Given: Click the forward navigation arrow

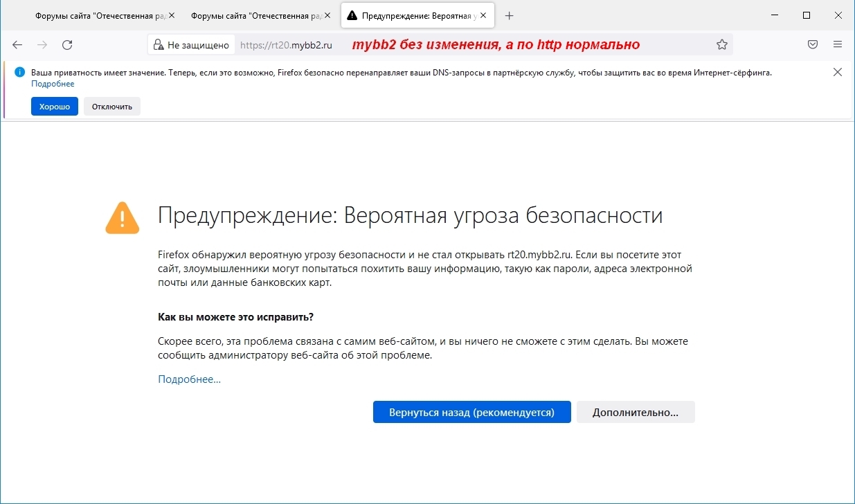Looking at the screenshot, I should pyautogui.click(x=42, y=44).
